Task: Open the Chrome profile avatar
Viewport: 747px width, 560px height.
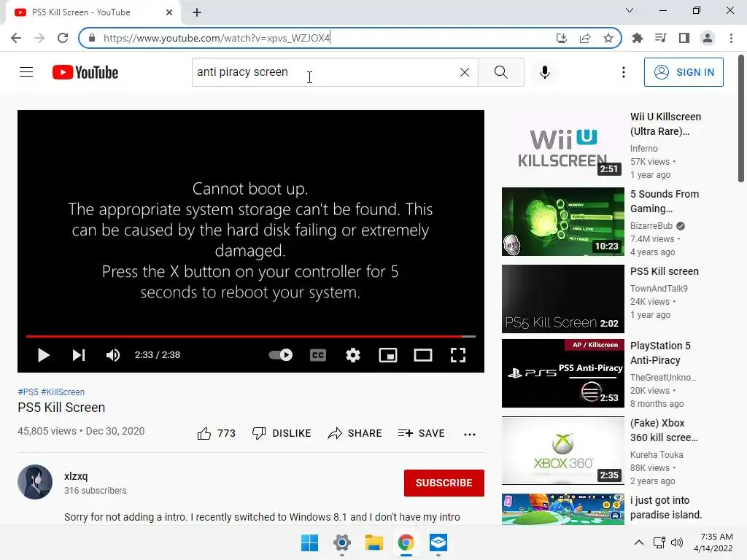Action: click(708, 38)
